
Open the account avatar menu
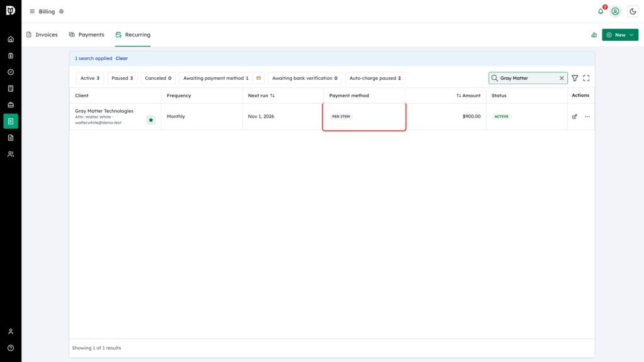click(615, 11)
